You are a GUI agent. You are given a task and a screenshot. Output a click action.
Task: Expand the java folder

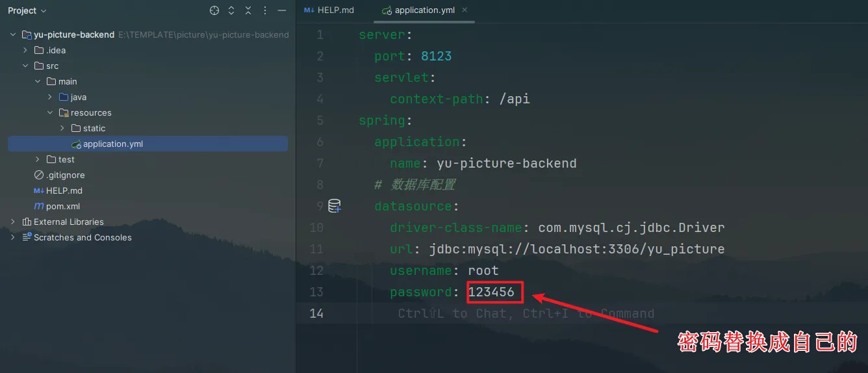(50, 97)
